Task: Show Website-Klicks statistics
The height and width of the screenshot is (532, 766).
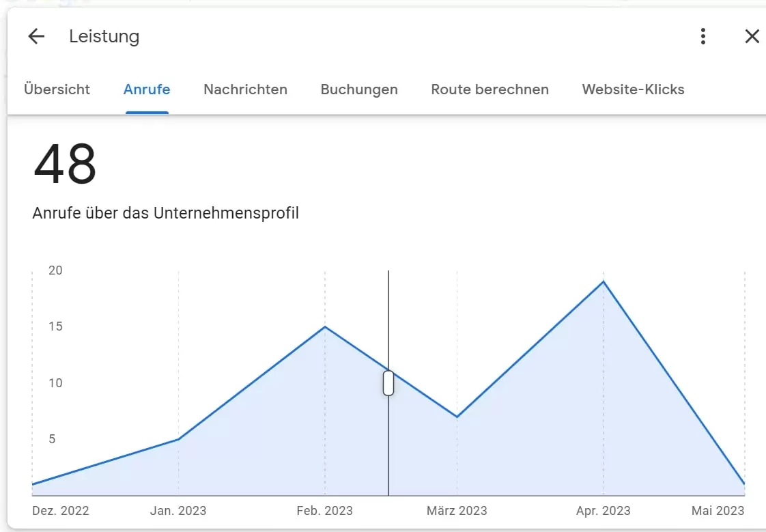Action: coord(632,89)
